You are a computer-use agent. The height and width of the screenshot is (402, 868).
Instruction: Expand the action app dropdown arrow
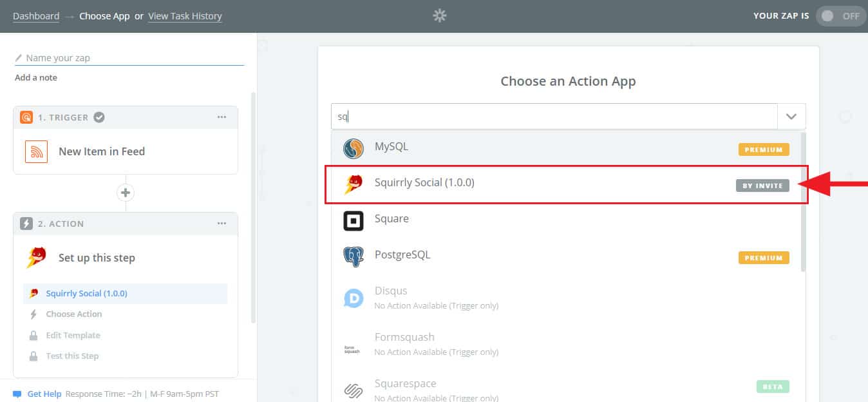click(791, 117)
